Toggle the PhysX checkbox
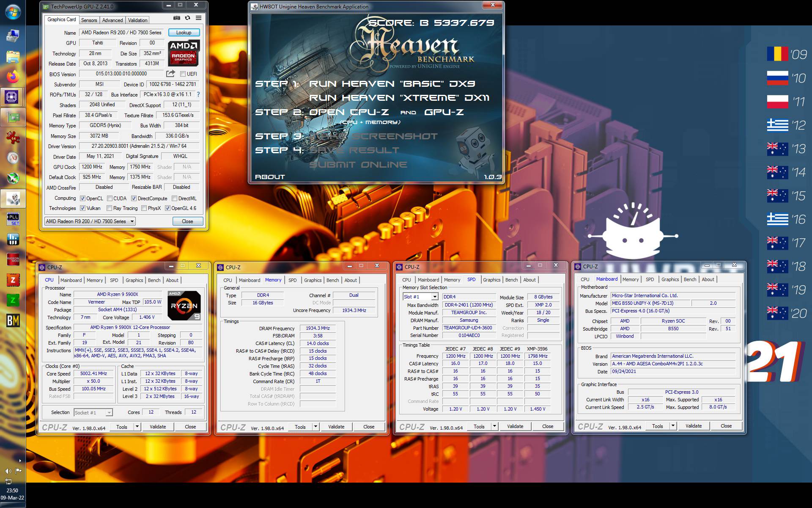Image resolution: width=812 pixels, height=508 pixels. (144, 208)
